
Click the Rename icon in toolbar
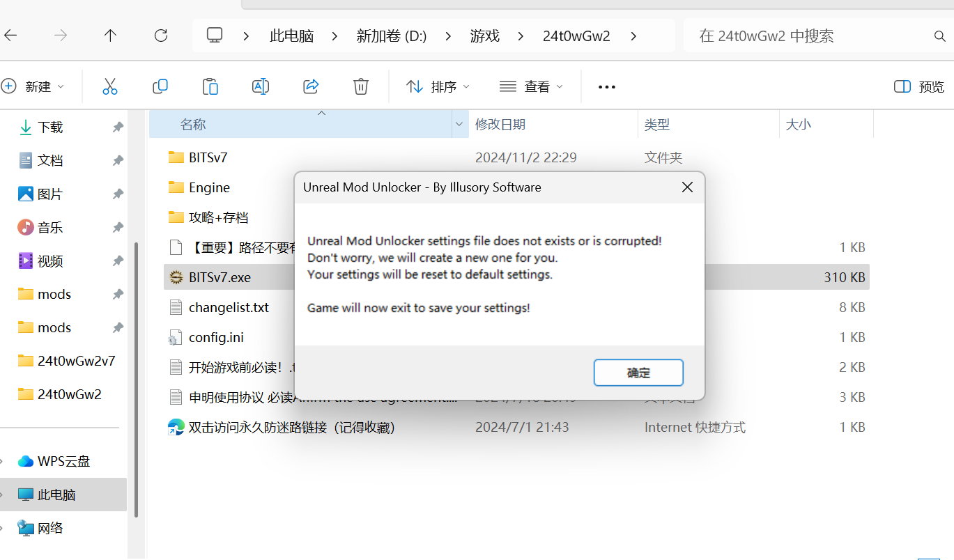coord(261,86)
